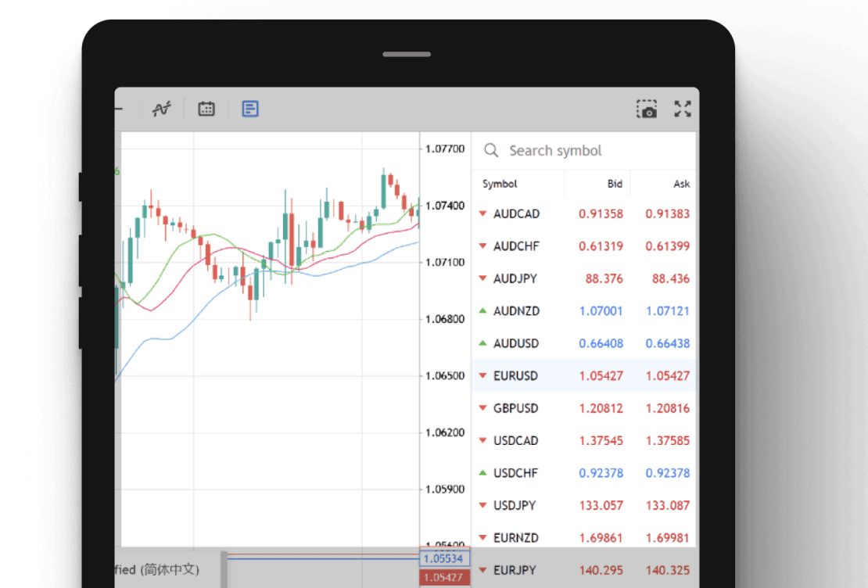Viewport: 868px width, 588px height.
Task: Click the green up arrow beside AUDNZD
Action: [482, 310]
